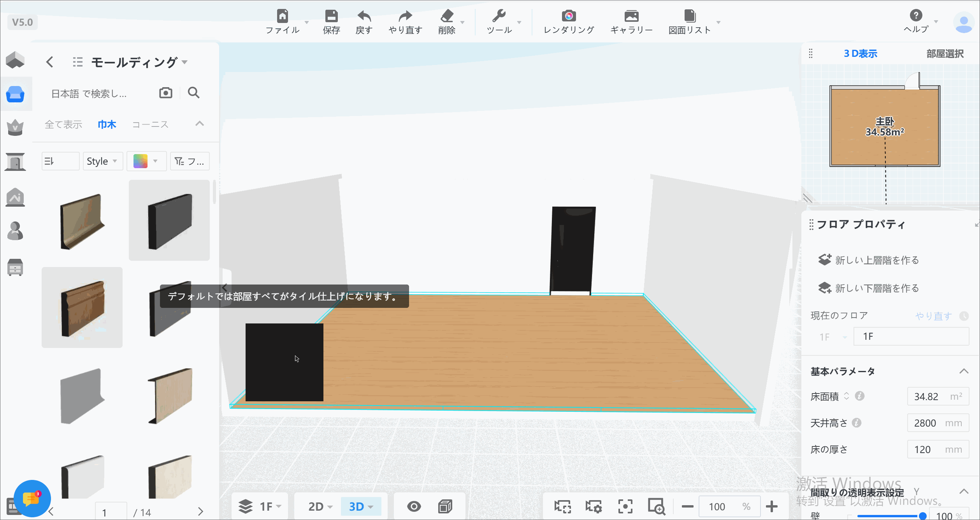Open the AI design icon in left sidebar
The width and height of the screenshot is (980, 520).
click(15, 197)
